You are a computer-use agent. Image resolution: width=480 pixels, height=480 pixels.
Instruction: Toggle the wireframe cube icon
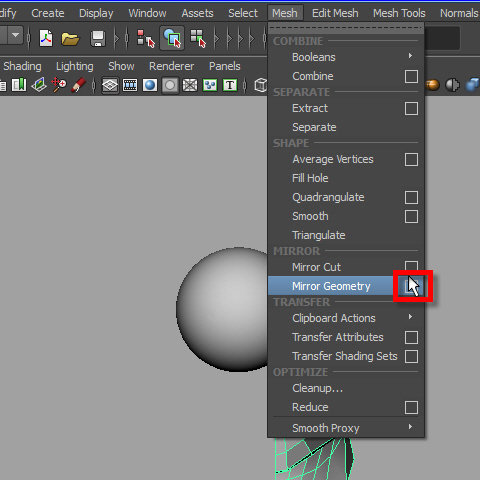[x=261, y=85]
